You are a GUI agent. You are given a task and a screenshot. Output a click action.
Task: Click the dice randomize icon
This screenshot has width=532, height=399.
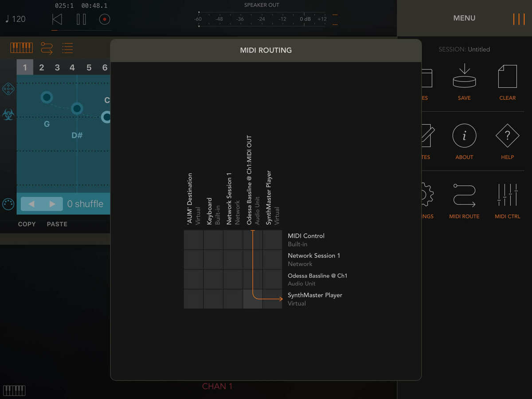[x=8, y=89]
